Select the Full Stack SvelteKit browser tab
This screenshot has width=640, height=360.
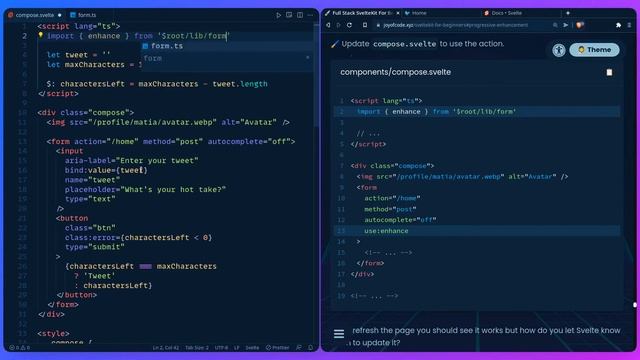click(359, 13)
